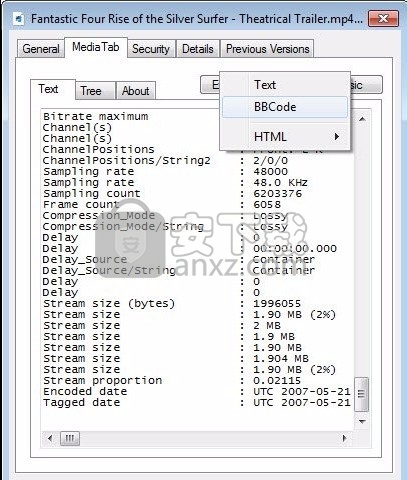Select the MediaTab tab
This screenshot has height=480, width=407.
96,47
